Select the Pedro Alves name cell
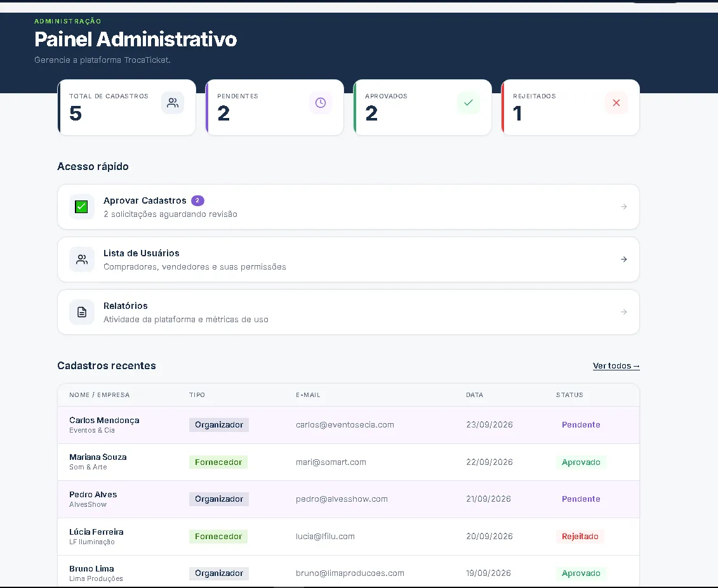Screen dimensions: 718x588 [93, 499]
